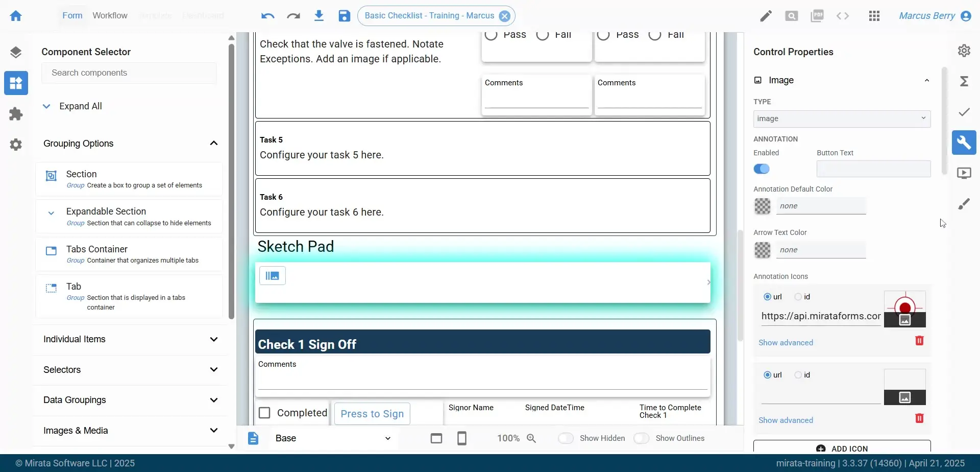Image resolution: width=980 pixels, height=472 pixels.
Task: Open the layers panel in the left sidebar
Action: (x=16, y=51)
